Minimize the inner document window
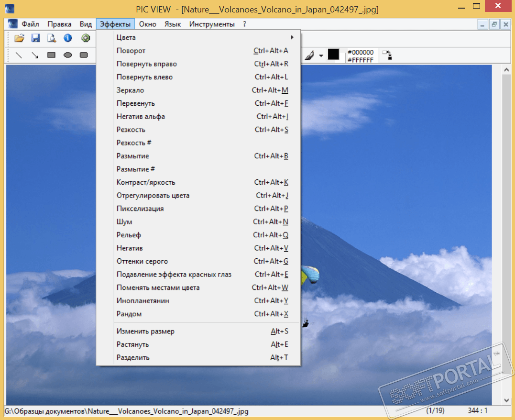 click(482, 24)
